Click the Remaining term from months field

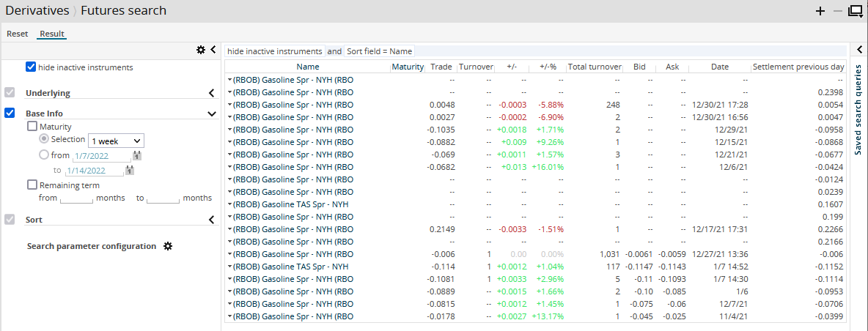[78, 198]
